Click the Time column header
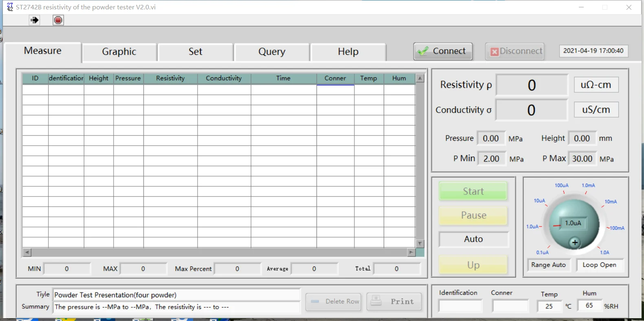 pyautogui.click(x=284, y=79)
